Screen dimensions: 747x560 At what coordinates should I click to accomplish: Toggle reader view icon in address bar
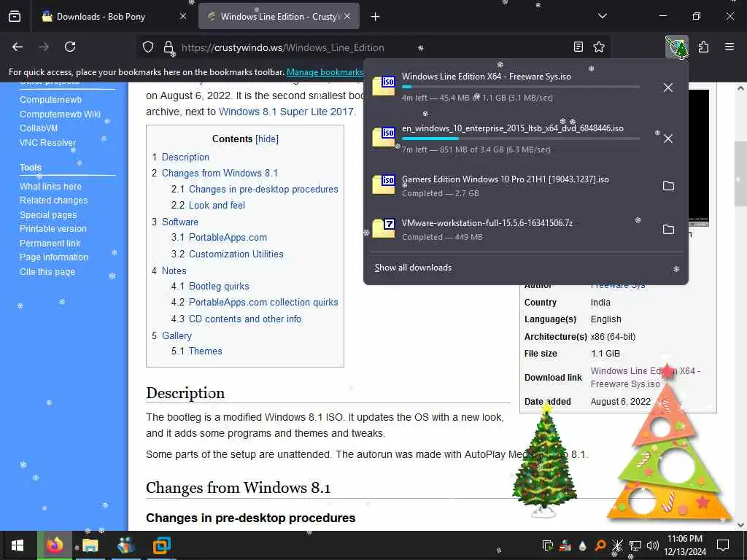[x=578, y=47]
